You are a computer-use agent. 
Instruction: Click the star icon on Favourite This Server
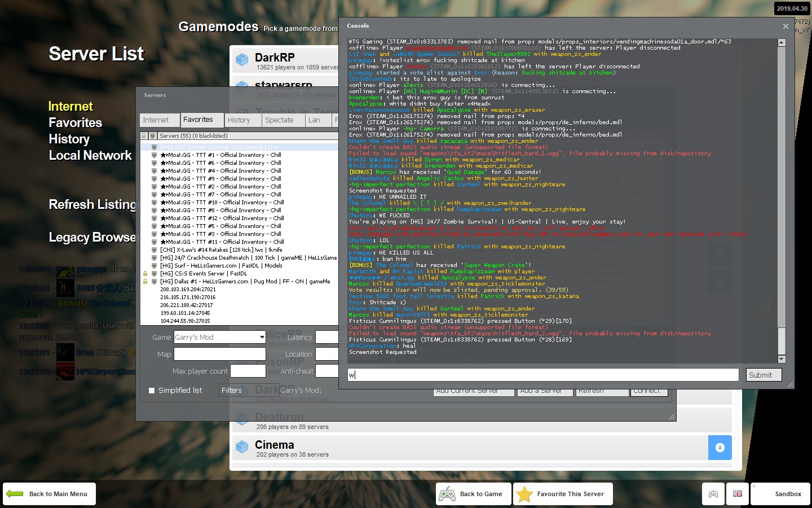click(524, 494)
